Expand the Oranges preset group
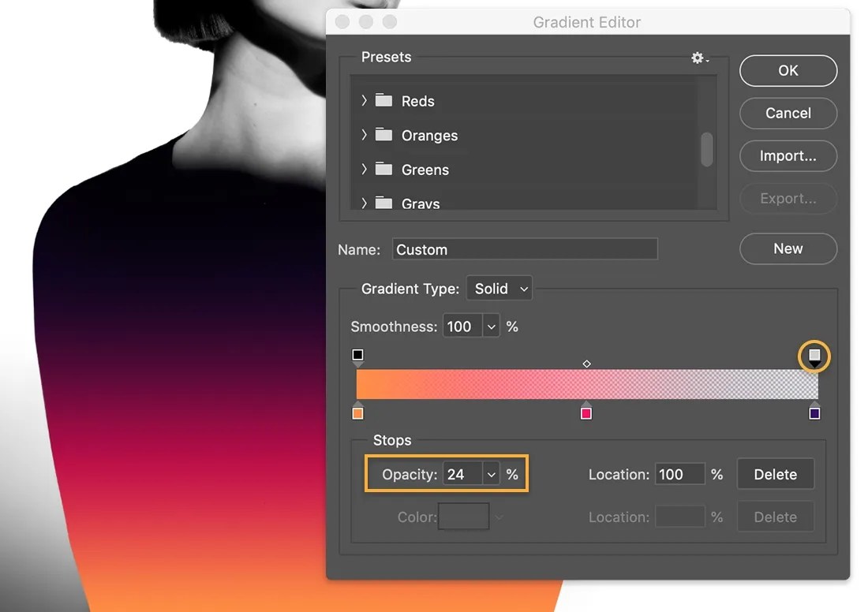 coord(364,135)
